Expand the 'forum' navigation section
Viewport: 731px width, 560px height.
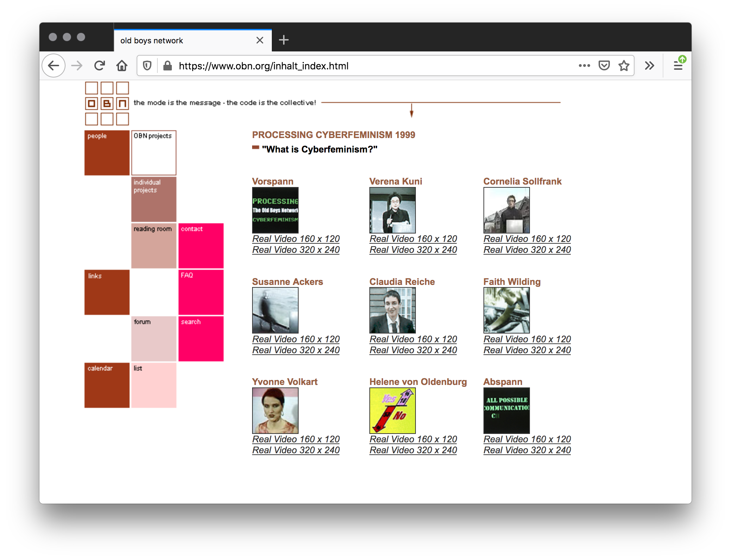(x=152, y=338)
